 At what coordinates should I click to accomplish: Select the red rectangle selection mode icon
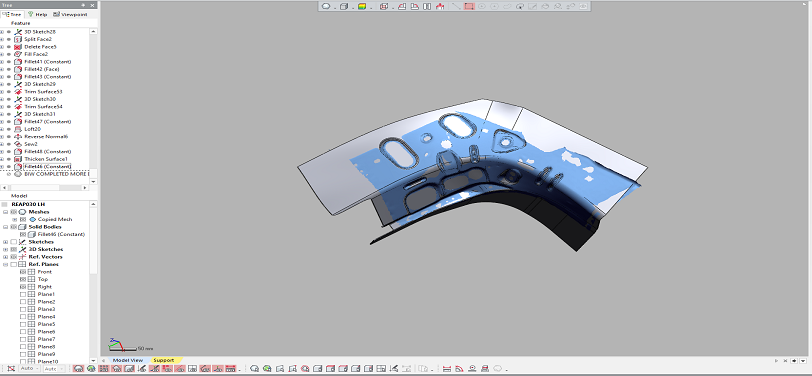click(x=469, y=6)
